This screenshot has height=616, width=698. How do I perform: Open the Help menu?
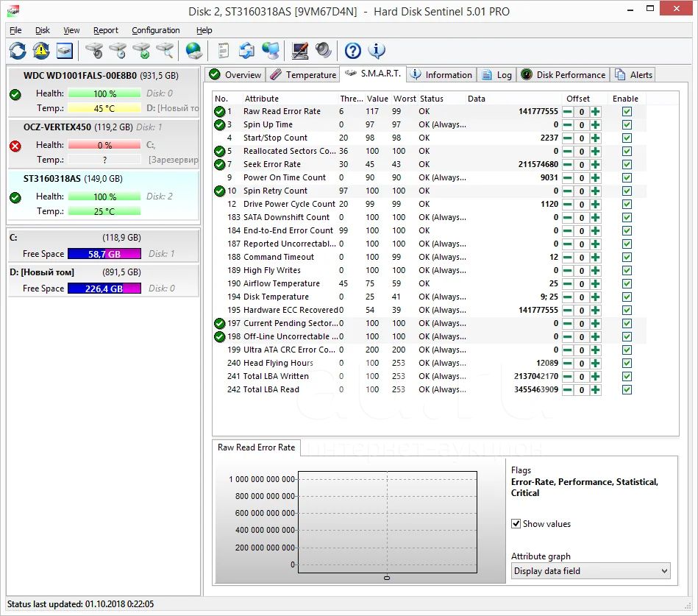pos(204,30)
